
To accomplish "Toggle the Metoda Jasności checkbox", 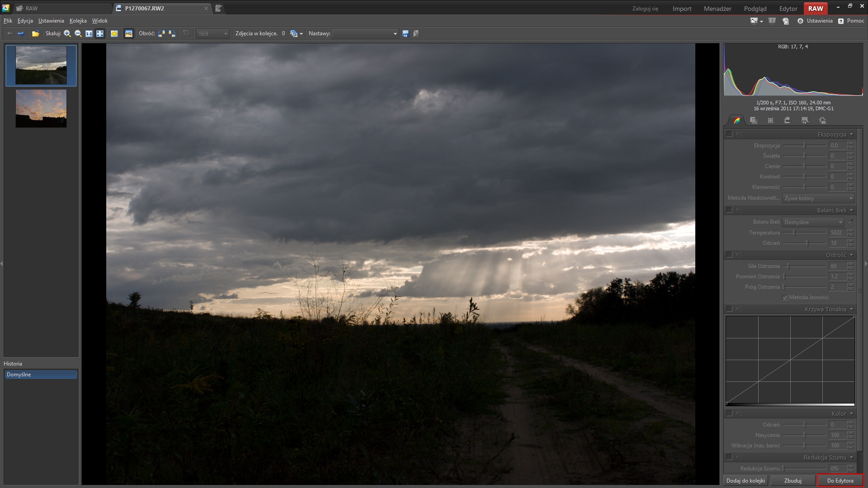I will click(x=785, y=297).
